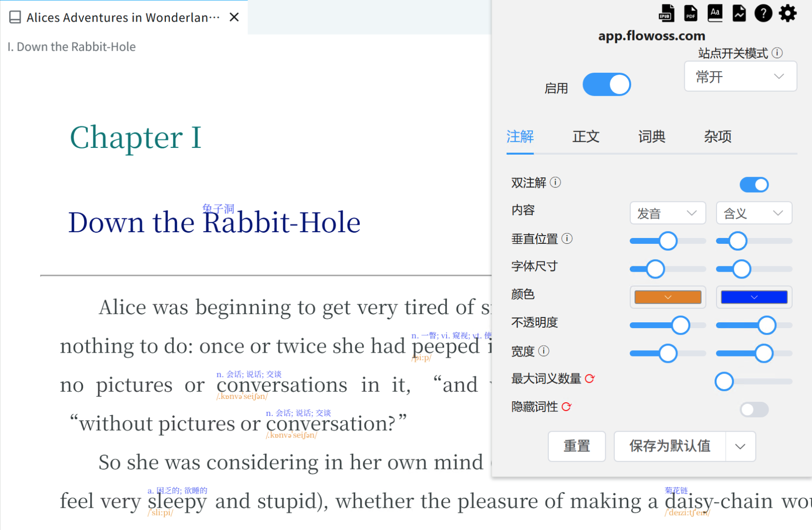Click the 菊花链 annotation above daisy-chain
Screen dimensions: 812x530
point(677,490)
